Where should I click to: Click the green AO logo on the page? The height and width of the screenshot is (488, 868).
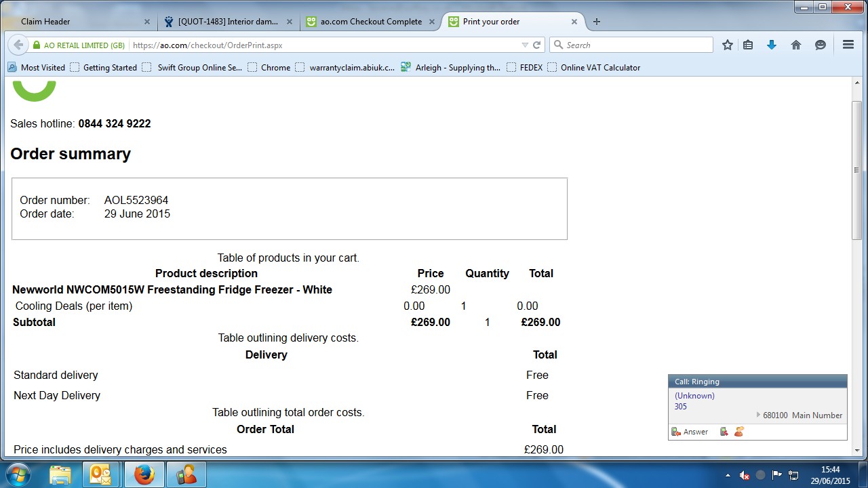pyautogui.click(x=35, y=90)
